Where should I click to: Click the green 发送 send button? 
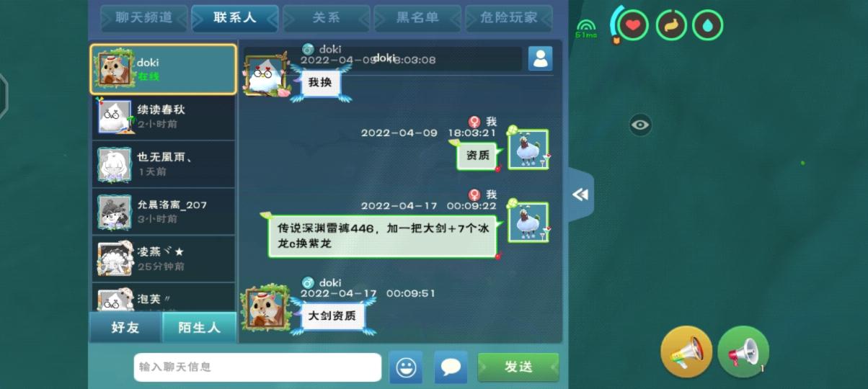click(518, 367)
